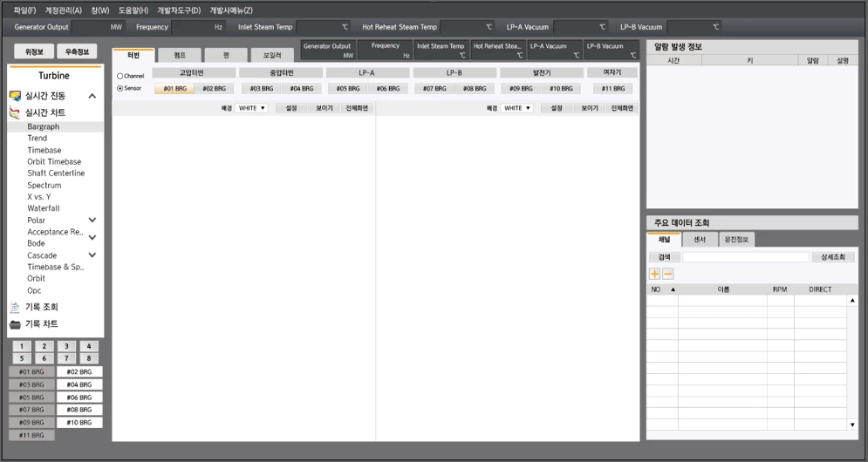Click the orange plus add icon
This screenshot has height=462, width=868.
point(654,274)
